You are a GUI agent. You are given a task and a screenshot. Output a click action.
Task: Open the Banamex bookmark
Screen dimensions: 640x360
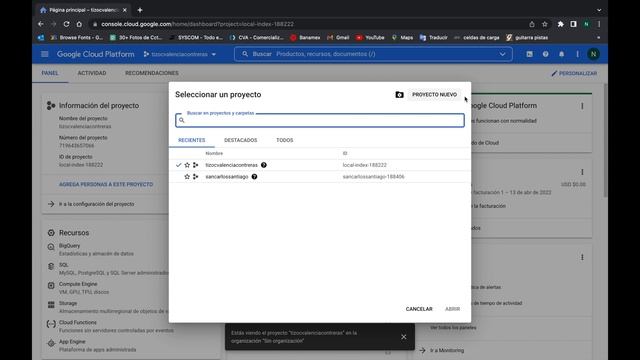tap(305, 38)
